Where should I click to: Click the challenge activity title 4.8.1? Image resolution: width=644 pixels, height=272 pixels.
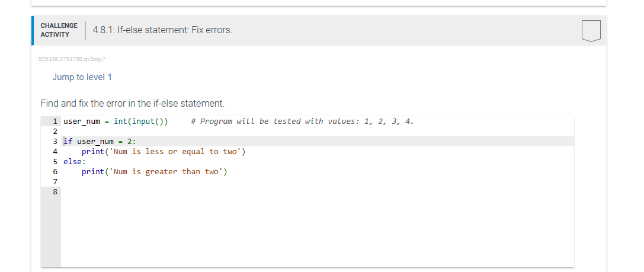click(x=163, y=30)
